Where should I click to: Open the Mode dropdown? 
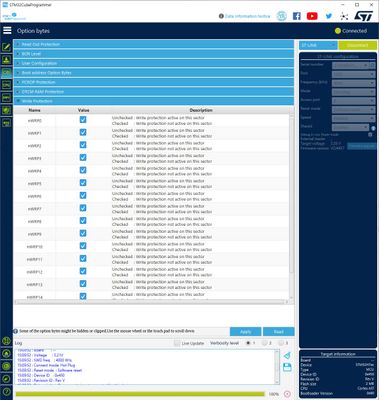pos(353,92)
